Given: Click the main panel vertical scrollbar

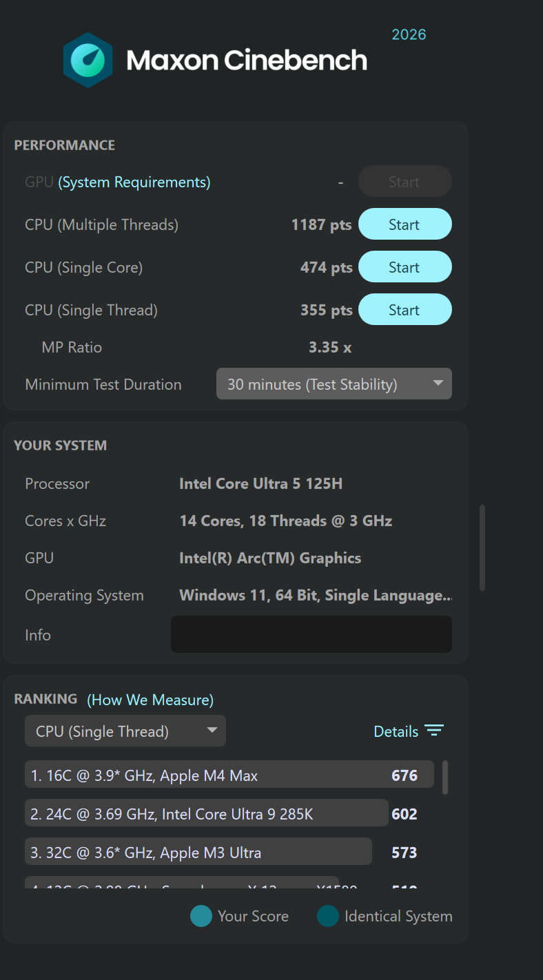Looking at the screenshot, I should 482,548.
